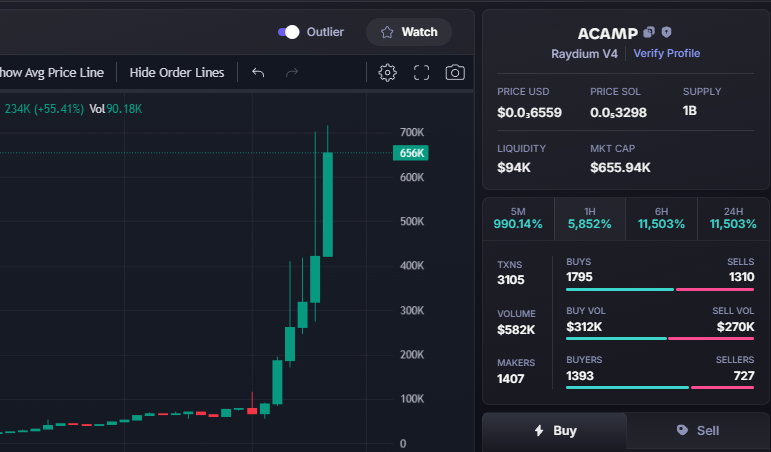Click the PRICE USD value $0.0₃6559
771x452 pixels.
pos(529,113)
